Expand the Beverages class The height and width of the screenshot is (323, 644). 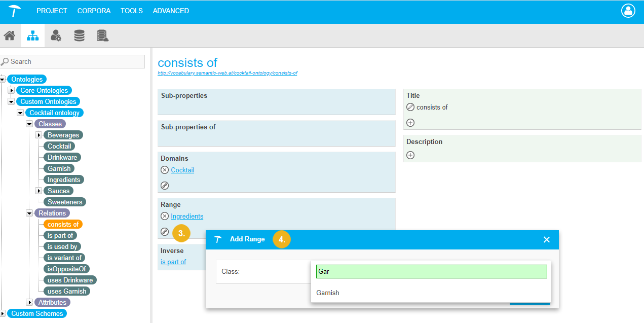click(x=39, y=135)
